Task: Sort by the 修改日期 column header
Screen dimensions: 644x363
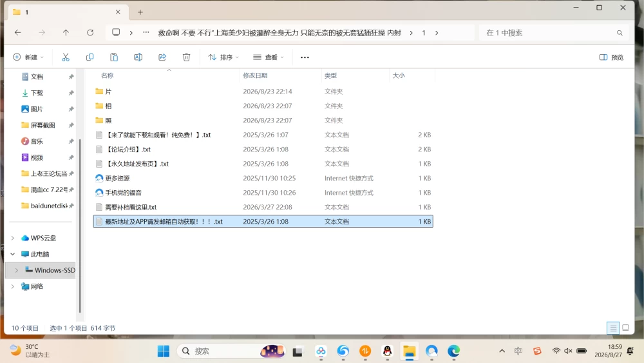Action: point(255,75)
